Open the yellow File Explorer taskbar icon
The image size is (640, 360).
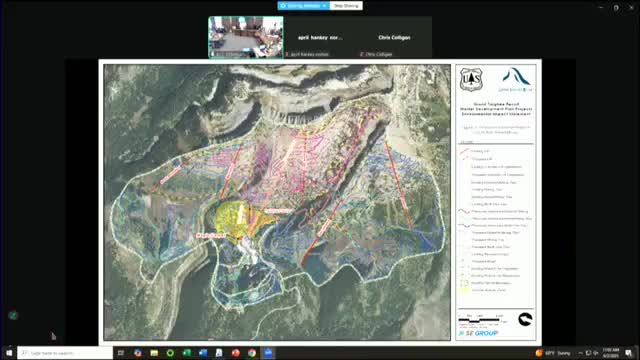154,353
